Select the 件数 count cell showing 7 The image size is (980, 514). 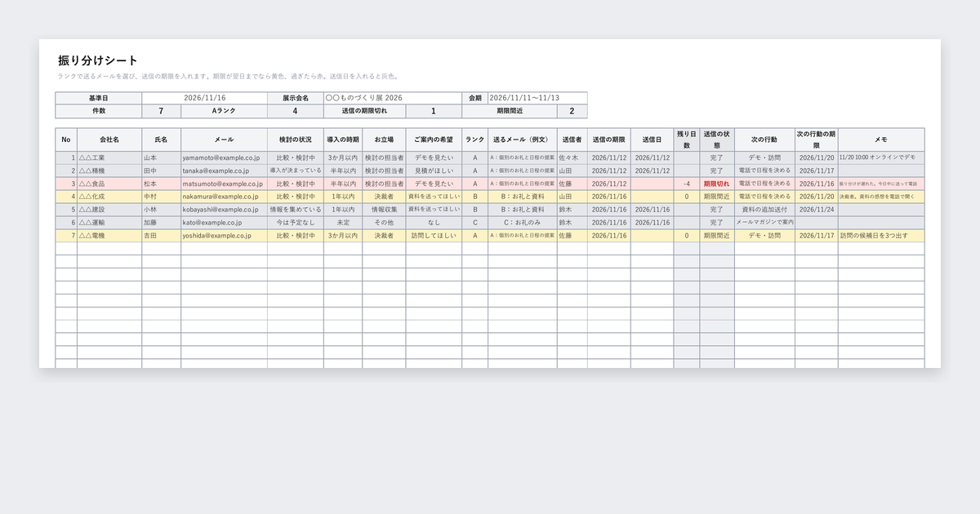pyautogui.click(x=161, y=111)
